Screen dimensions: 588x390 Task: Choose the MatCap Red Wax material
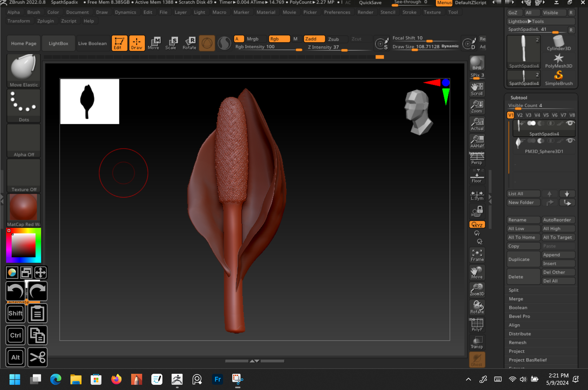23,207
